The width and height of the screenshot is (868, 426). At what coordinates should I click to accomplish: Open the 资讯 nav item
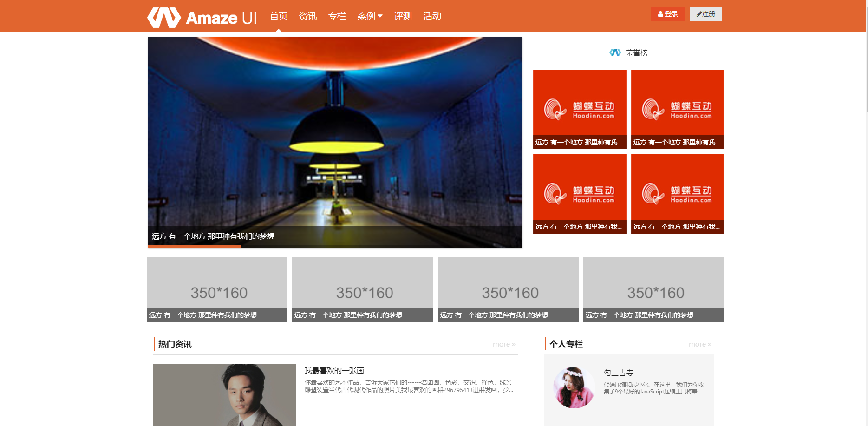pyautogui.click(x=307, y=16)
